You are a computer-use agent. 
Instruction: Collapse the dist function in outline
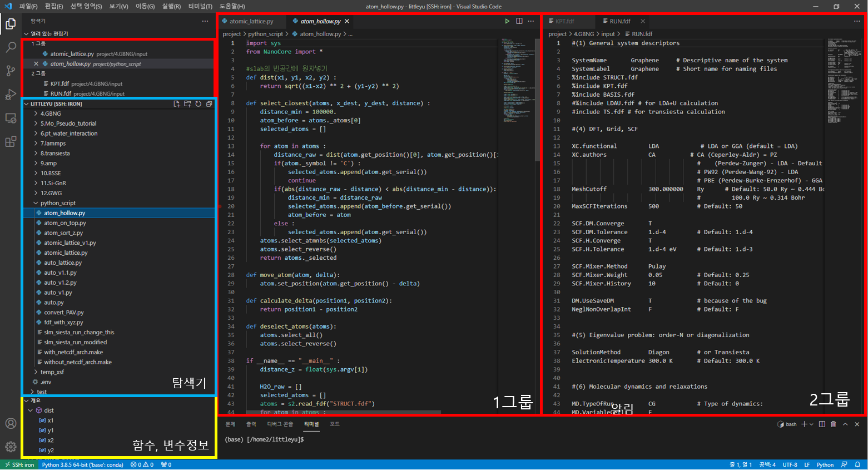(x=31, y=410)
